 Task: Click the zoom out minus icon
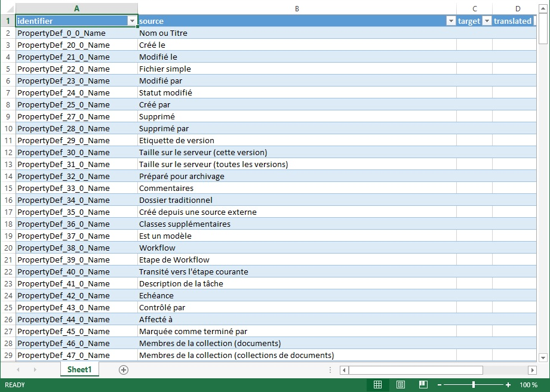[x=440, y=385]
